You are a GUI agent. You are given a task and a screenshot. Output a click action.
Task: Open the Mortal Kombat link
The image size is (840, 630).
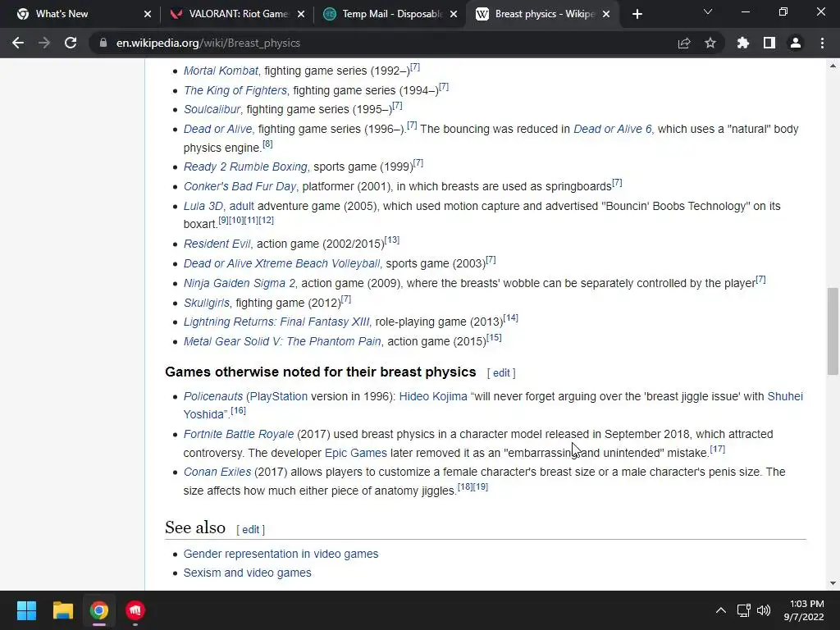pyautogui.click(x=221, y=71)
